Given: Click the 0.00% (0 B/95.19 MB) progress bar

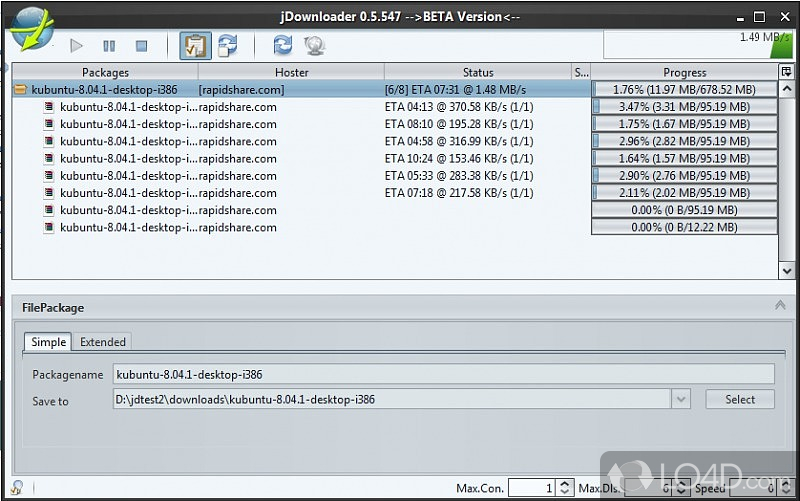Looking at the screenshot, I should tap(684, 210).
